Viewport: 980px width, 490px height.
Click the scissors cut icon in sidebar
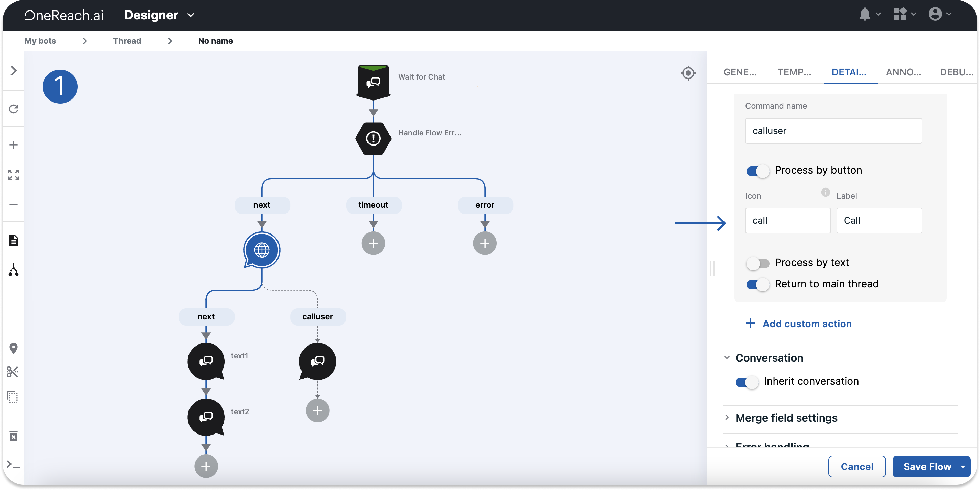tap(13, 372)
